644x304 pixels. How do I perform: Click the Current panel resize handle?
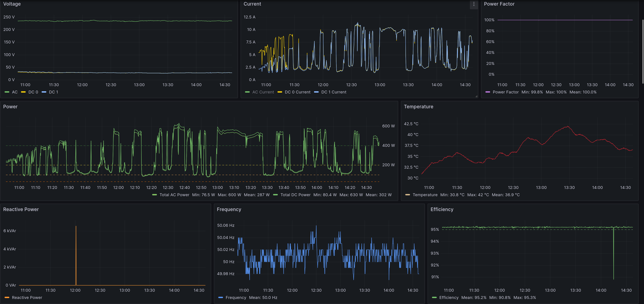pyautogui.click(x=476, y=96)
